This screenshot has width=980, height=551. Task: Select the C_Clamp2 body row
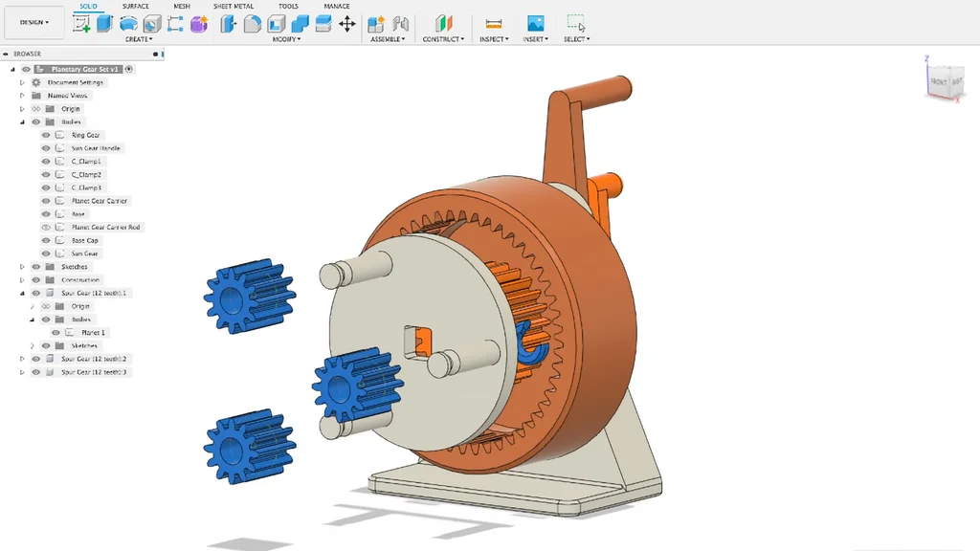coord(86,174)
